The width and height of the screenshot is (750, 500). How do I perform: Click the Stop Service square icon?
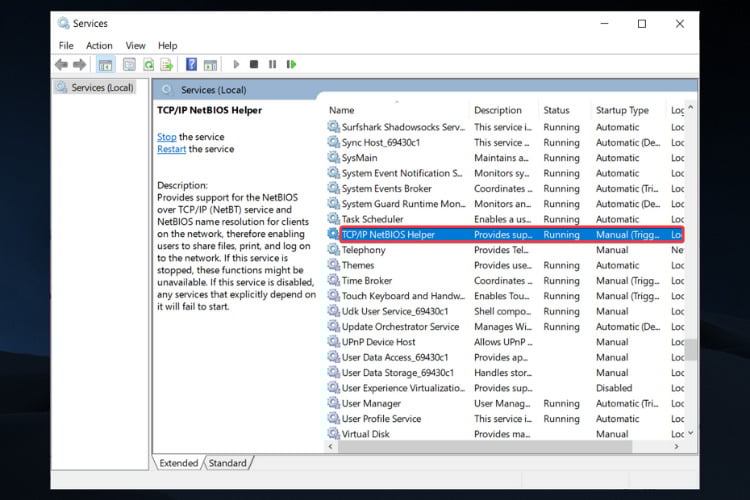[x=254, y=64]
